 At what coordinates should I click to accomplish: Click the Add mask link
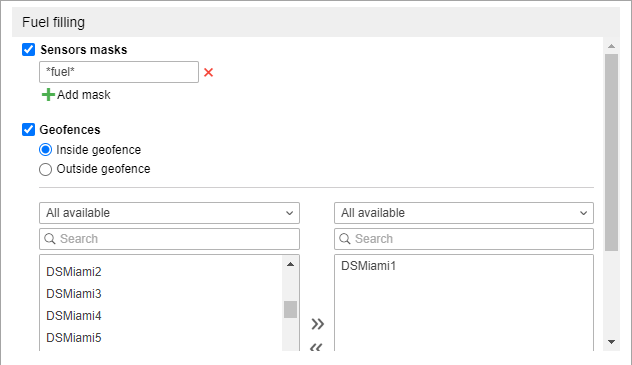point(83,95)
